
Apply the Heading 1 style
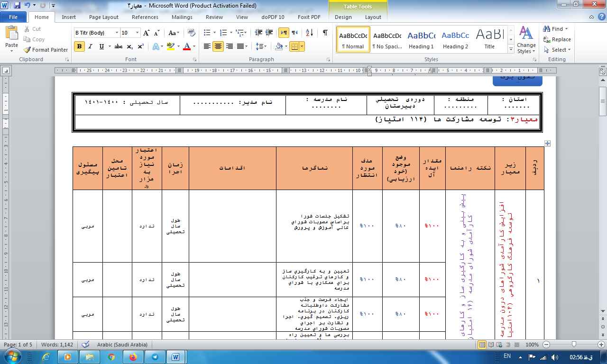tap(421, 39)
